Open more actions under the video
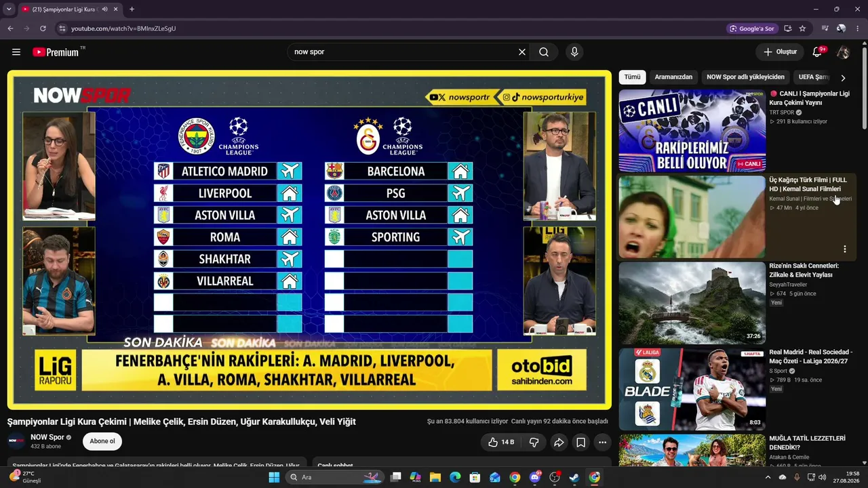 pos(602,442)
